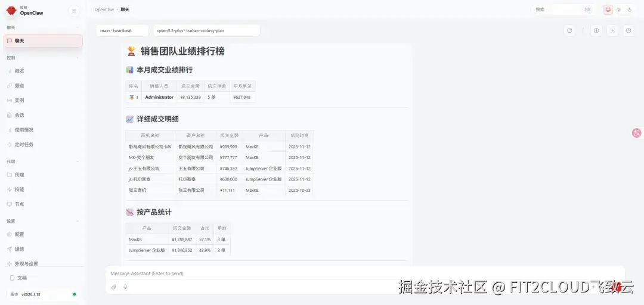
Task: Click the 57.1% share cell
Action: [205, 239]
